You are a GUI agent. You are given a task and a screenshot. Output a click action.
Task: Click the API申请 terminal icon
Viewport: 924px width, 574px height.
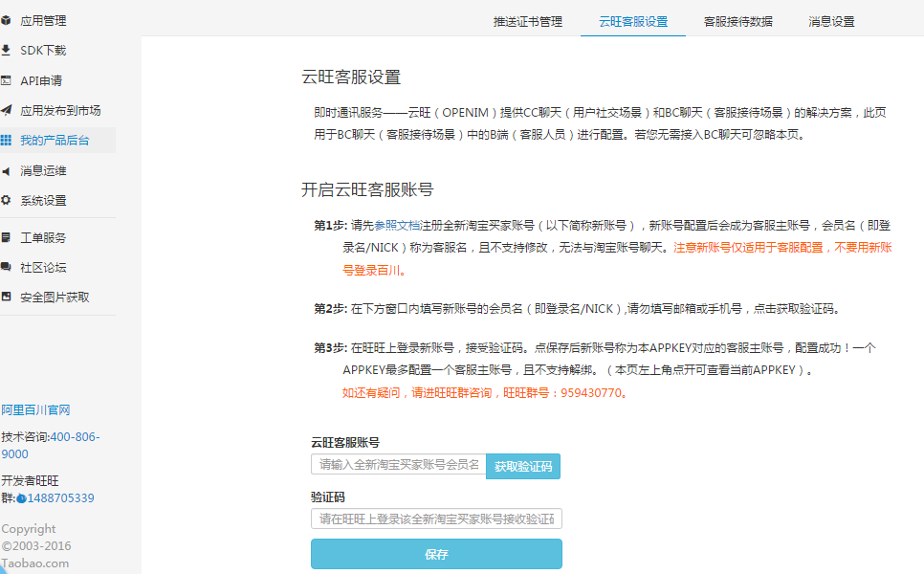coord(6,80)
